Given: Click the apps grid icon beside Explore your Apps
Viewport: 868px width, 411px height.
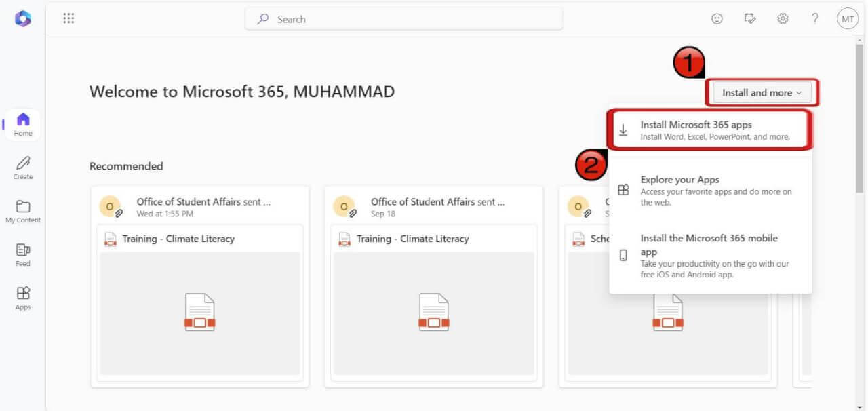Looking at the screenshot, I should coord(623,190).
